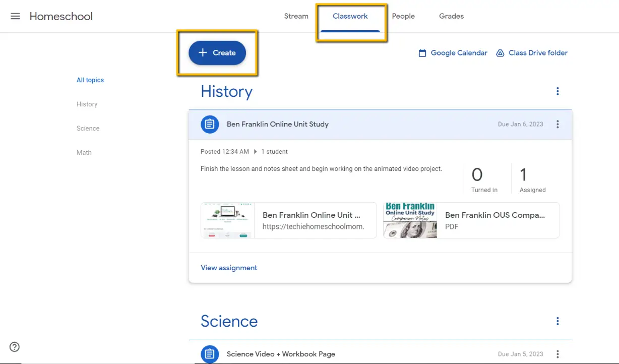
Task: Open the History topic heading
Action: point(227,91)
